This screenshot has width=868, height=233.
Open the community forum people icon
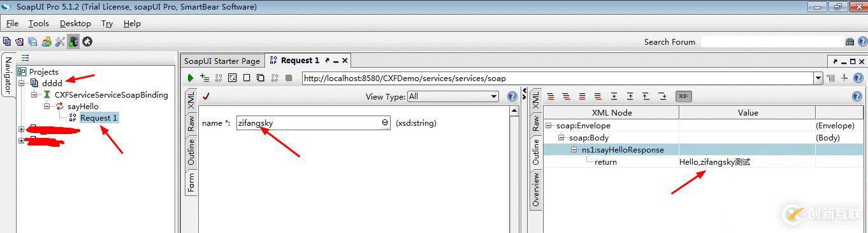tap(47, 41)
